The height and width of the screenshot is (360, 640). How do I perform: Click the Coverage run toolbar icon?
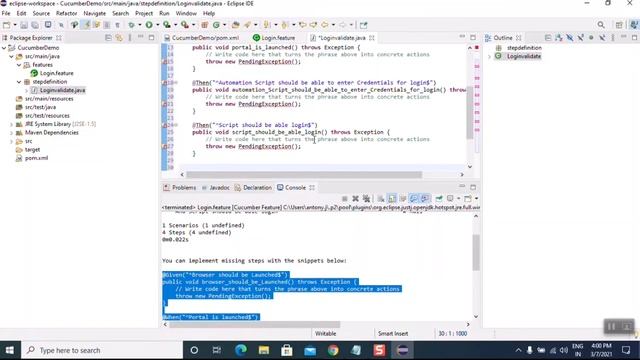click(167, 25)
